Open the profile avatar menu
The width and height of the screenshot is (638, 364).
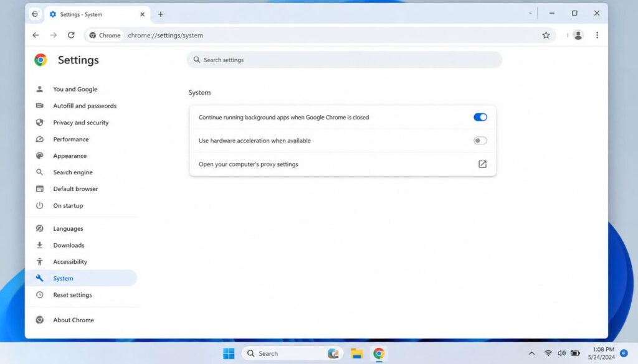578,35
